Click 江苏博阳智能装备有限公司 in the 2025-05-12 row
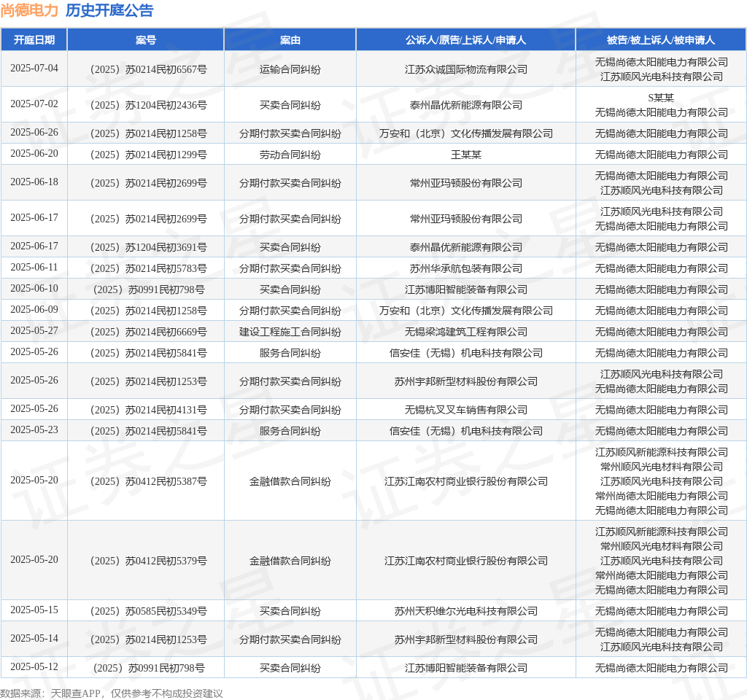The width and height of the screenshot is (747, 700). coord(466,668)
